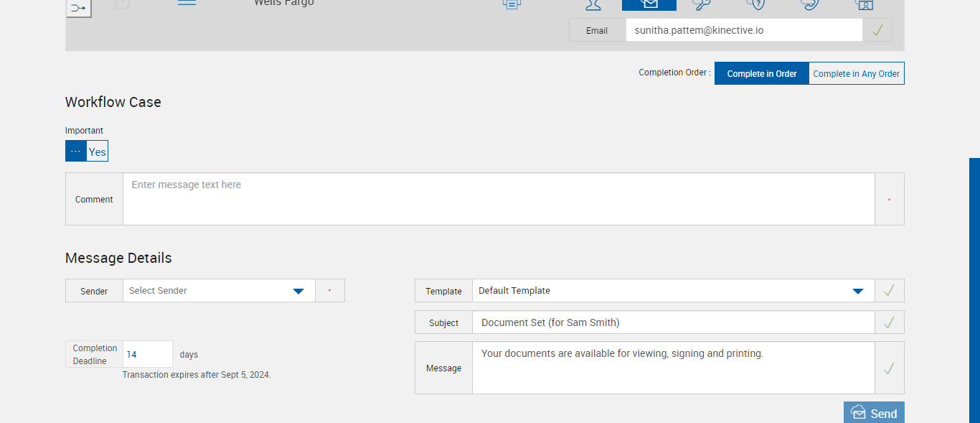The height and width of the screenshot is (423, 980).
Task: Focus the Completion Deadline days field
Action: pyautogui.click(x=148, y=354)
